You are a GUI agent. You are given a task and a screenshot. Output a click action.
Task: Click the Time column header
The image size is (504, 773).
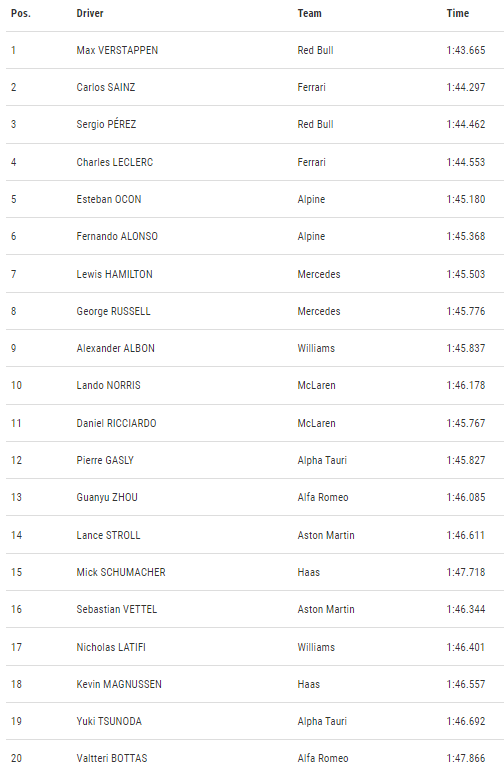(x=458, y=13)
